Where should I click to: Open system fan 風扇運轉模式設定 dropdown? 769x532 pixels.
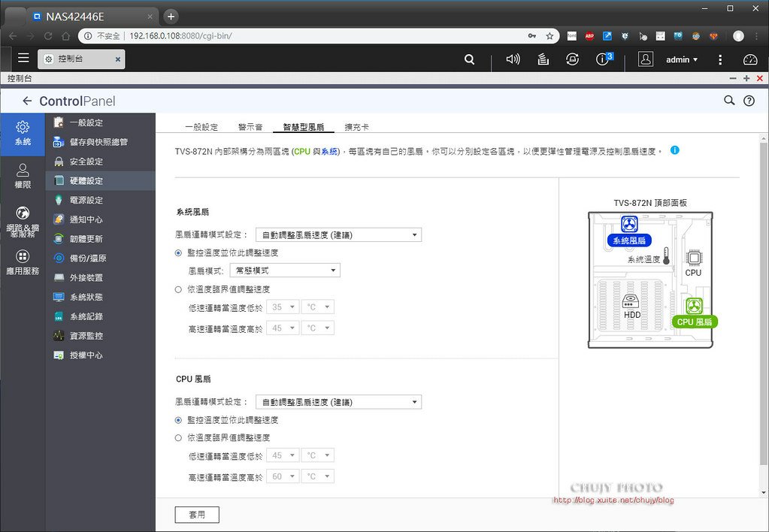tap(338, 235)
